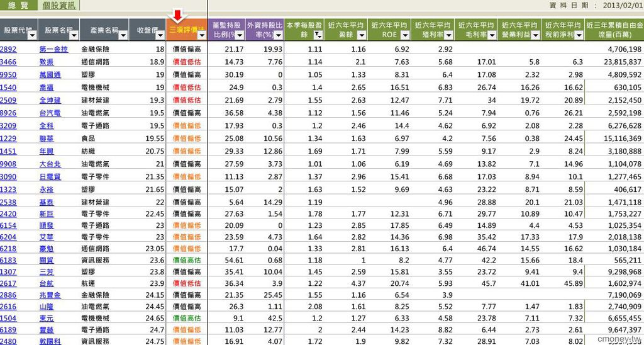
Task: Open the 永裕 stock name link
Action: (x=47, y=190)
